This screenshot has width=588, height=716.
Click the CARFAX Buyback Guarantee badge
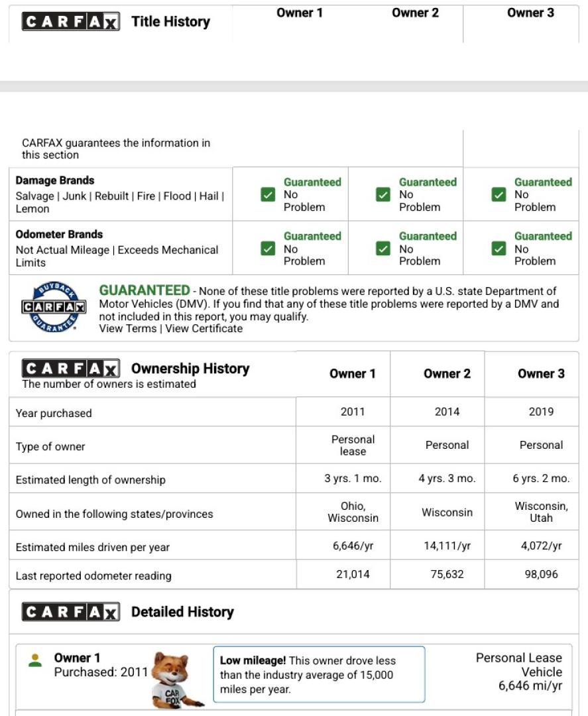(x=54, y=307)
